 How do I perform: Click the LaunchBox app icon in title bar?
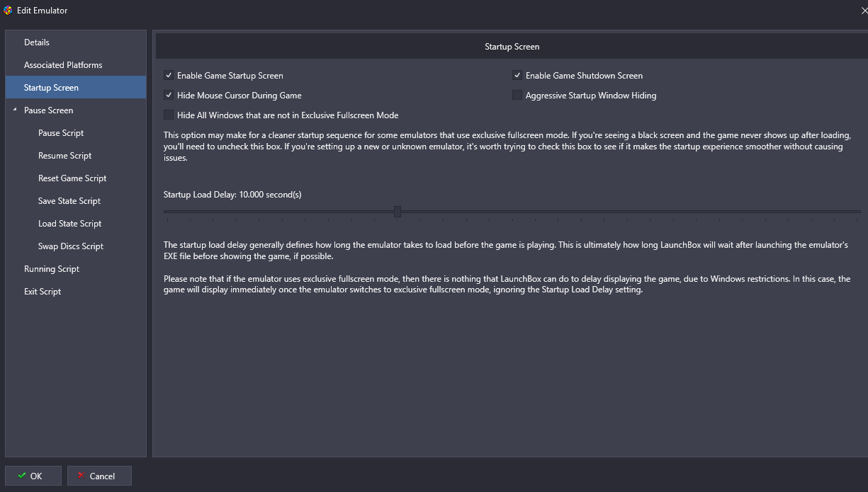(x=8, y=11)
